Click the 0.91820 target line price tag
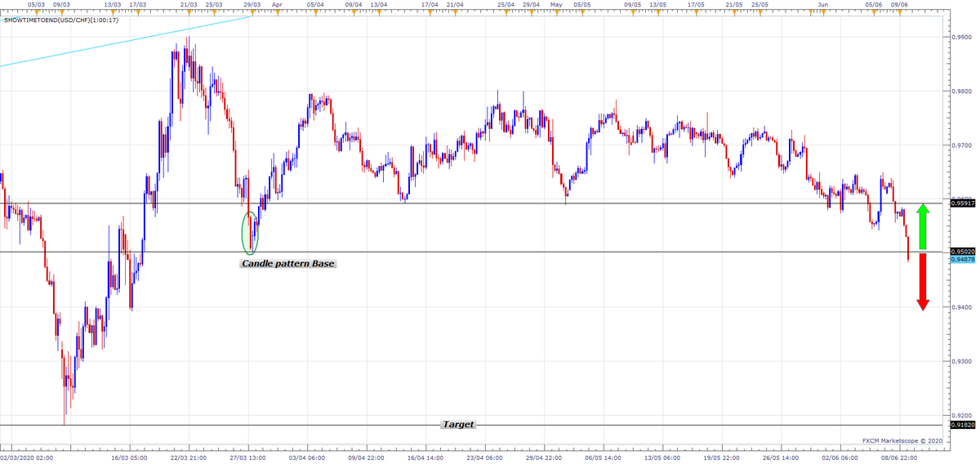 point(964,425)
